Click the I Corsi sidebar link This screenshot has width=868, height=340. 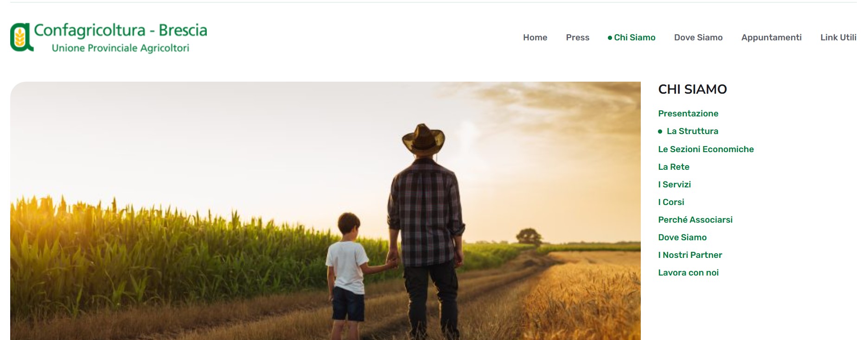[x=671, y=202]
